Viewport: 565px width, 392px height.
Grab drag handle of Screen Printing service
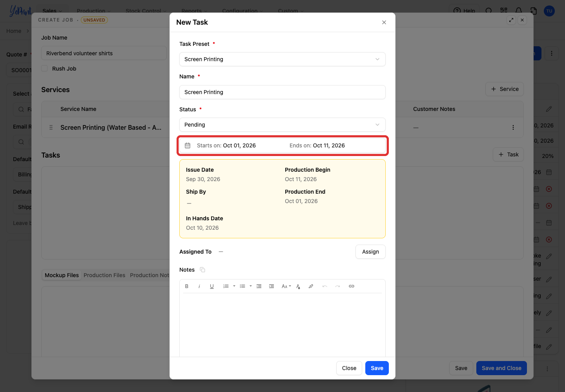[x=51, y=127]
